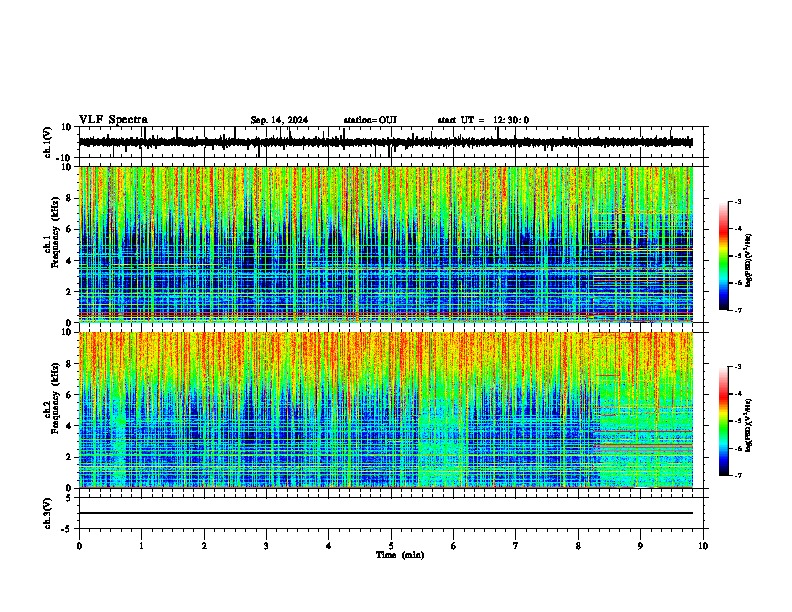
Task: Click the ch.2 spectrogram panel
Action: (385, 410)
